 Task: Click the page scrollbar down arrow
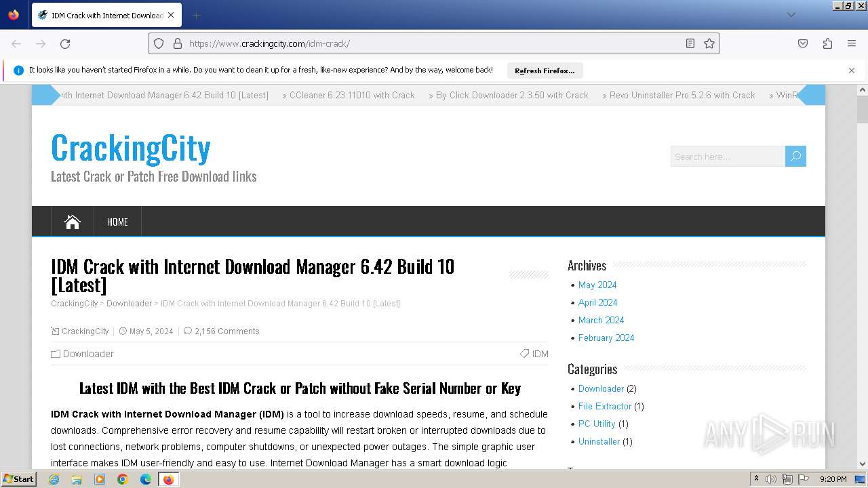pos(863,464)
